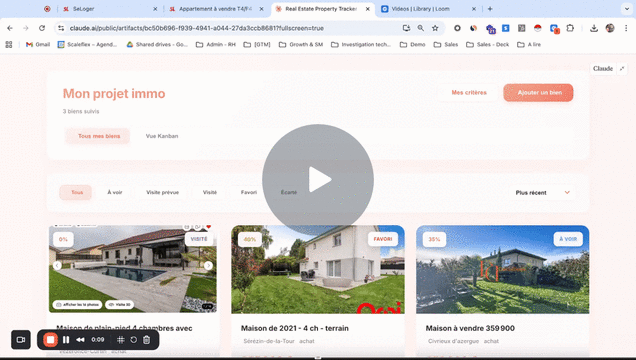Open the Chrome three-dot menu

[626, 28]
